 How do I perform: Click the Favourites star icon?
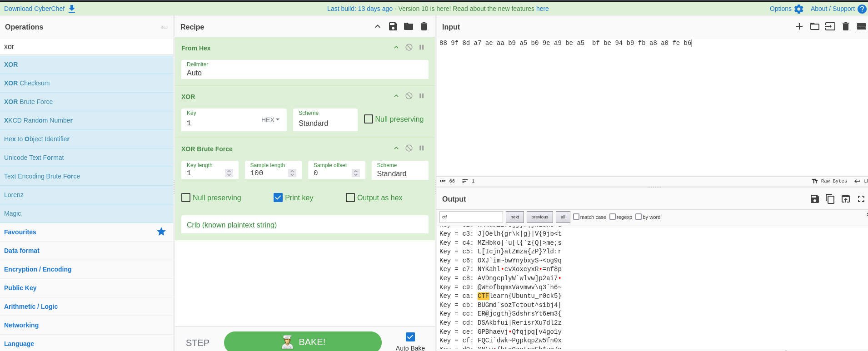[161, 232]
